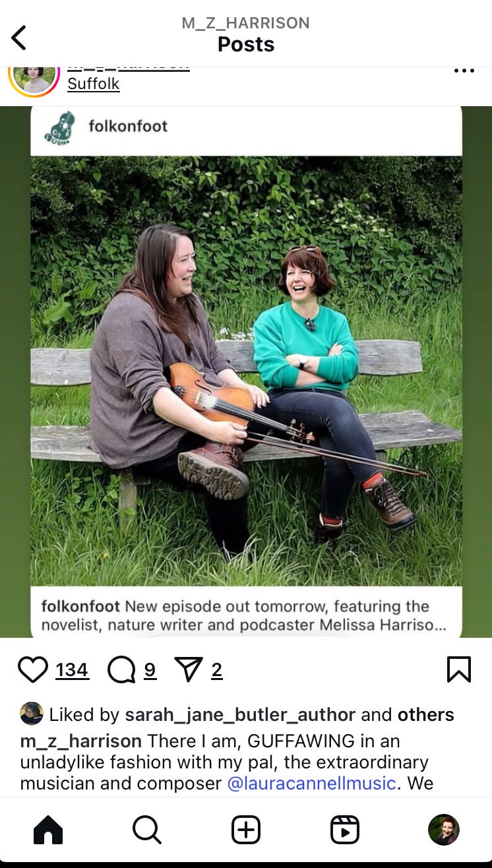This screenshot has width=492, height=868.
Task: Create new post plus icon
Action: [246, 830]
